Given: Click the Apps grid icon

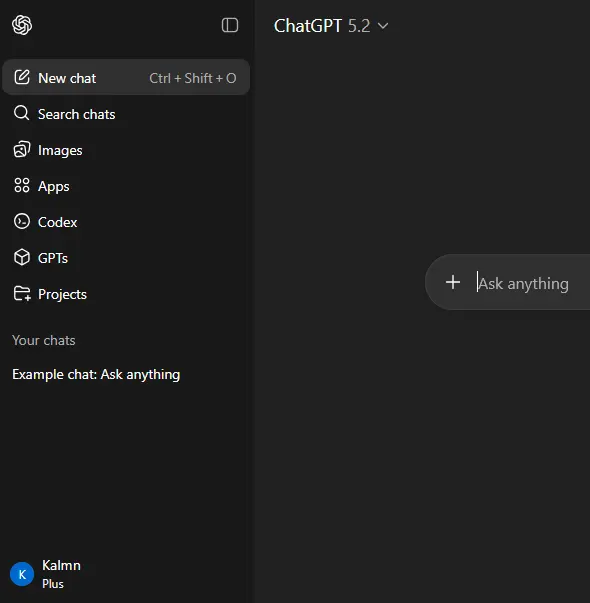Looking at the screenshot, I should (22, 185).
